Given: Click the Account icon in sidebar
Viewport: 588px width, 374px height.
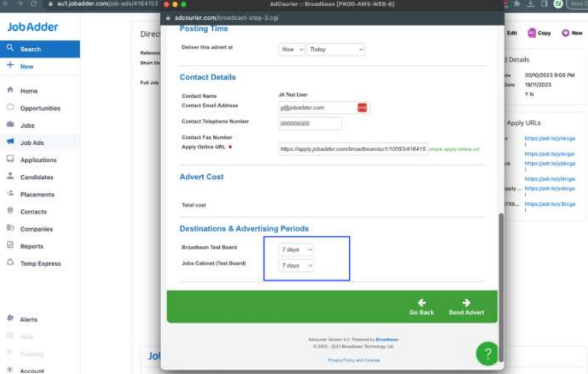Looking at the screenshot, I should pos(10,371).
